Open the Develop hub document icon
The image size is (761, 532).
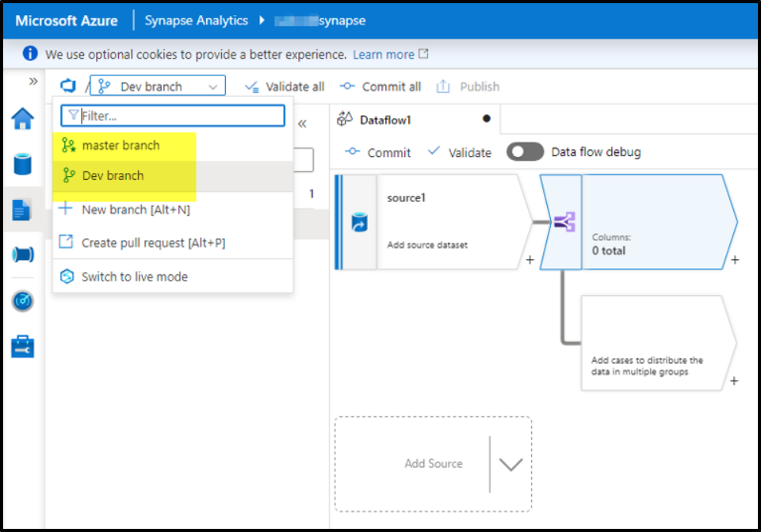tap(22, 209)
